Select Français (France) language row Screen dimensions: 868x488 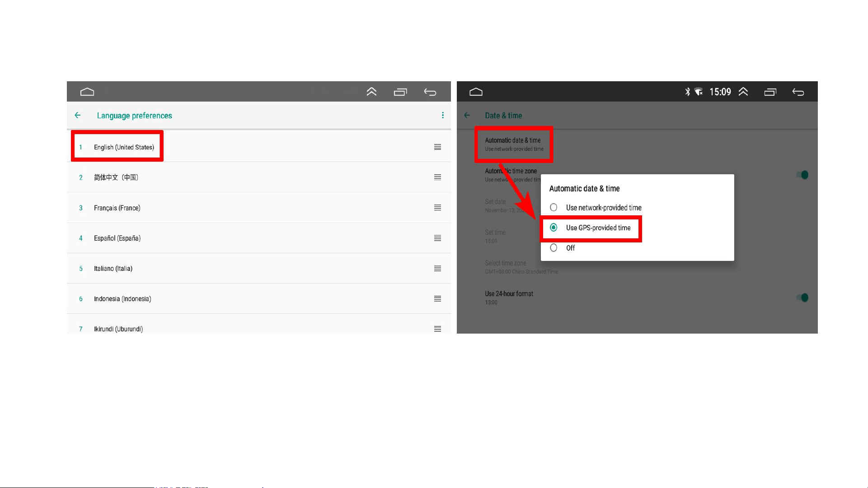point(259,208)
